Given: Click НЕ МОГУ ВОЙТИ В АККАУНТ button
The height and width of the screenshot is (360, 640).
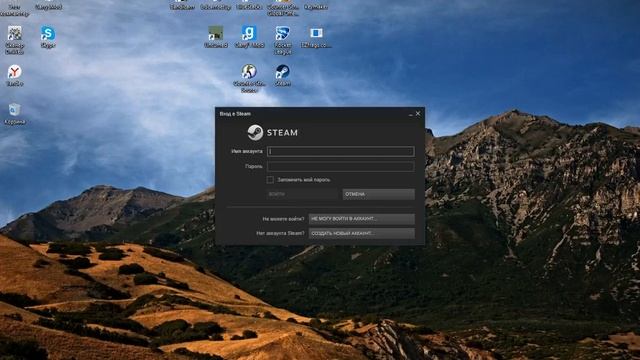Looking at the screenshot, I should click(x=362, y=219).
